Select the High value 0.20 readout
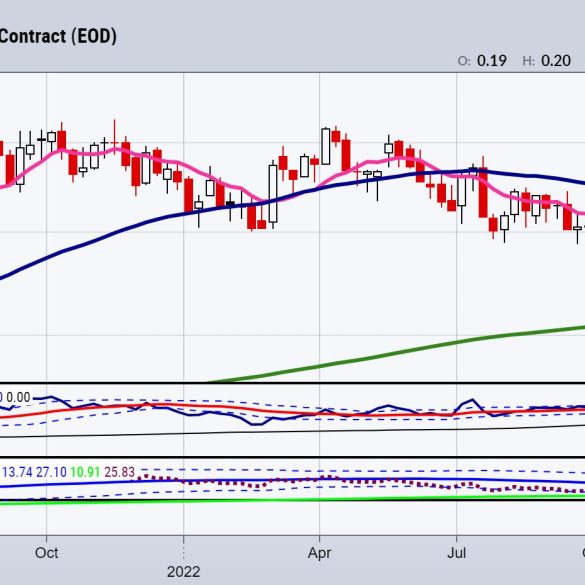 point(556,61)
